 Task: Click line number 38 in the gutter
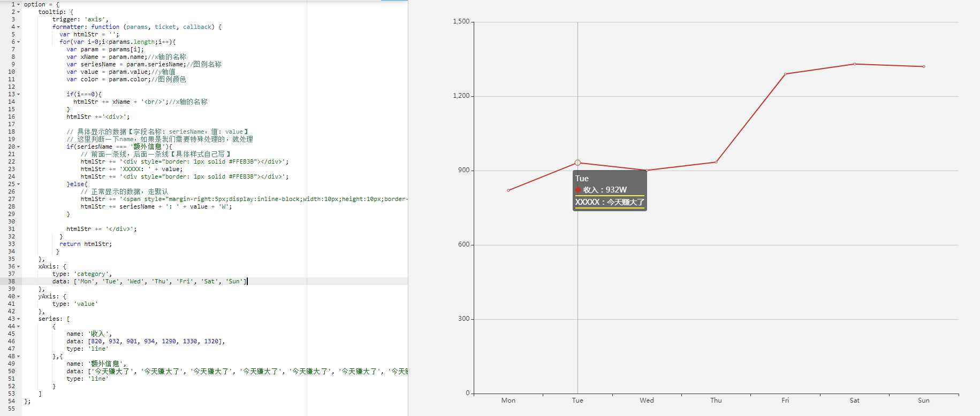pyautogui.click(x=11, y=281)
